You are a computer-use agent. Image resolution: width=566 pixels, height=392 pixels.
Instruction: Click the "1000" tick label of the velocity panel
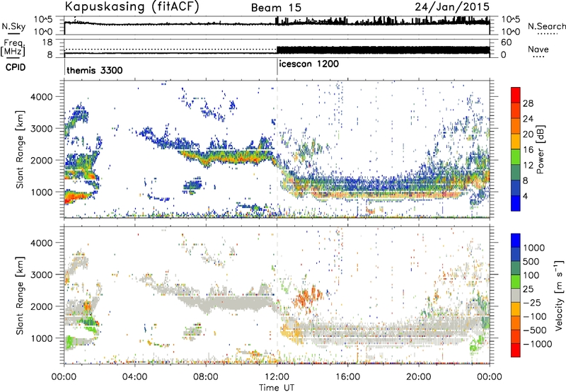[x=42, y=338]
